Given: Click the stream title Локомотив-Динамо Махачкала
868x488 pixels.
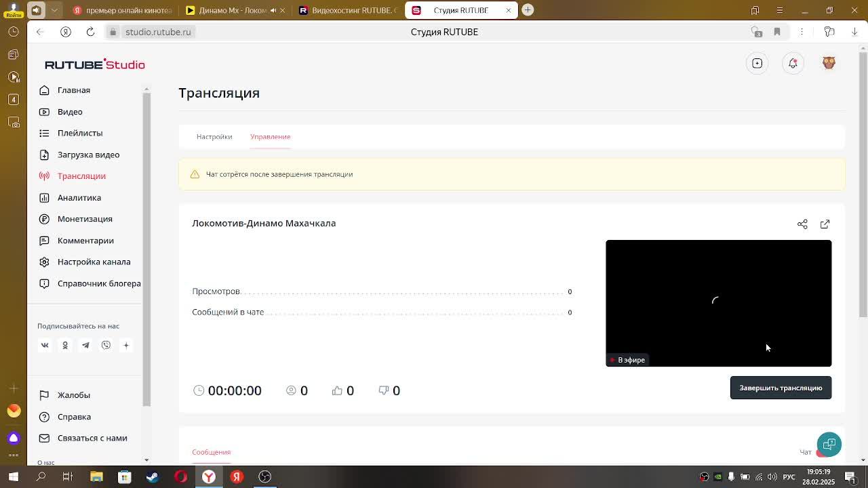Looking at the screenshot, I should click(x=264, y=223).
